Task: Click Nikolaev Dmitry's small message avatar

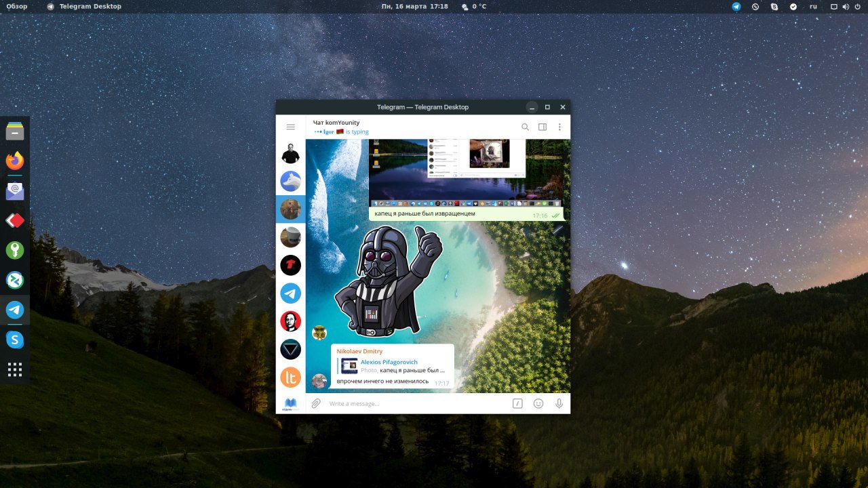Action: coord(319,381)
